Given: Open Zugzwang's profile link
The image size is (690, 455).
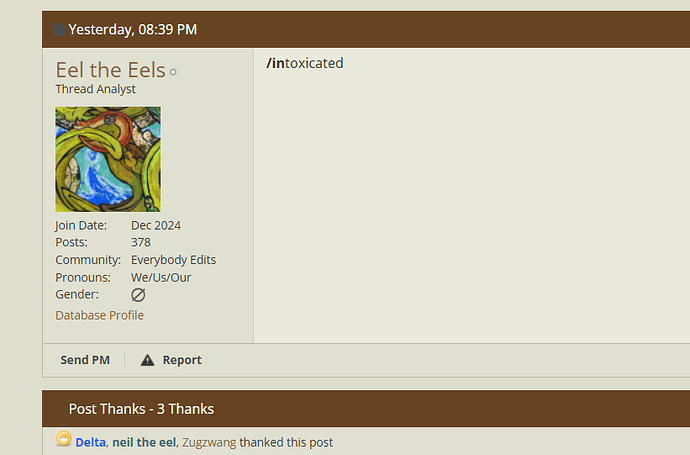Looking at the screenshot, I should (x=209, y=442).
